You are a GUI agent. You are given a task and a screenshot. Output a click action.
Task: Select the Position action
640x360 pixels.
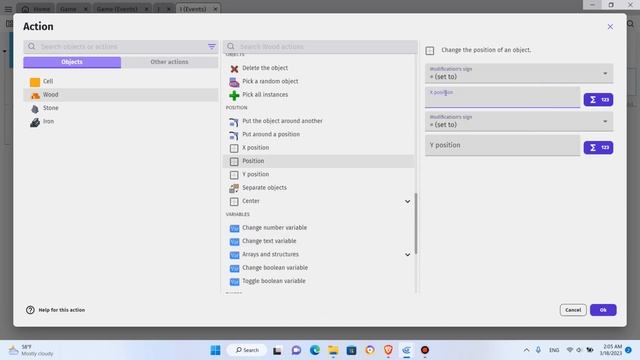(319, 161)
